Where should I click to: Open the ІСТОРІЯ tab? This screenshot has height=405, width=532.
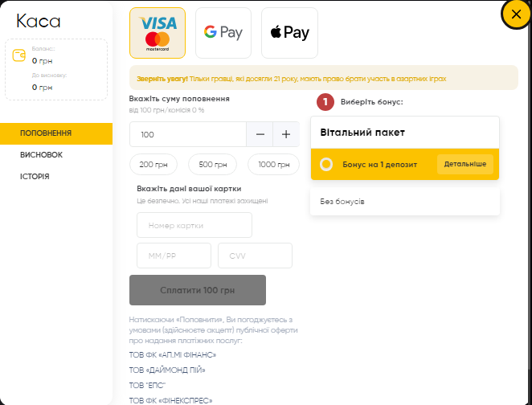point(35,177)
